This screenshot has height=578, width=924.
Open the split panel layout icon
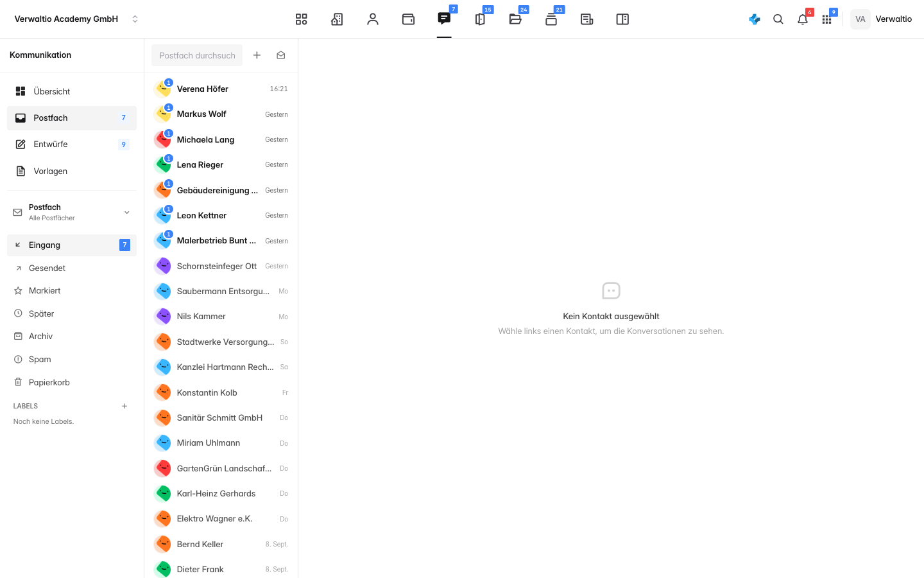point(622,19)
